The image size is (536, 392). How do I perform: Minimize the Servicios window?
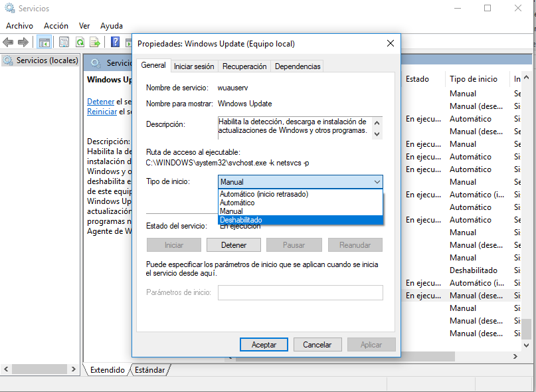(x=458, y=8)
